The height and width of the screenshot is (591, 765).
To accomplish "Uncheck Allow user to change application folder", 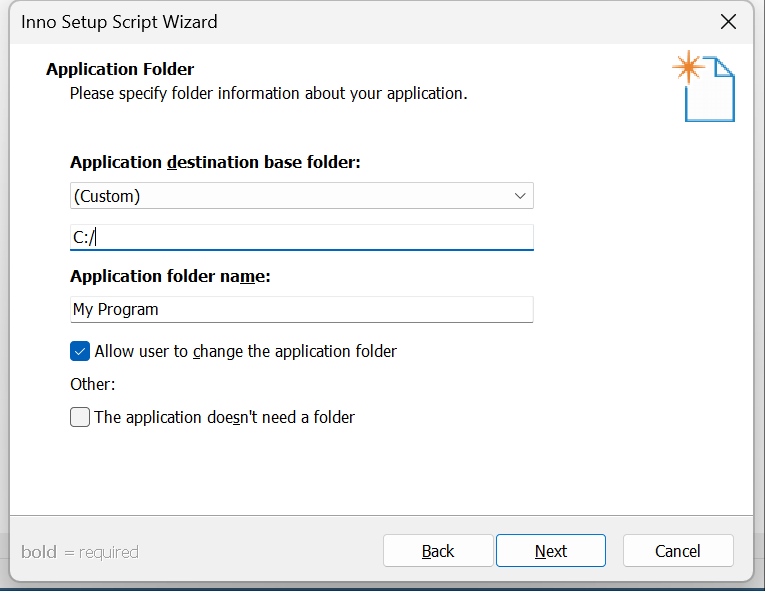I will coord(80,351).
